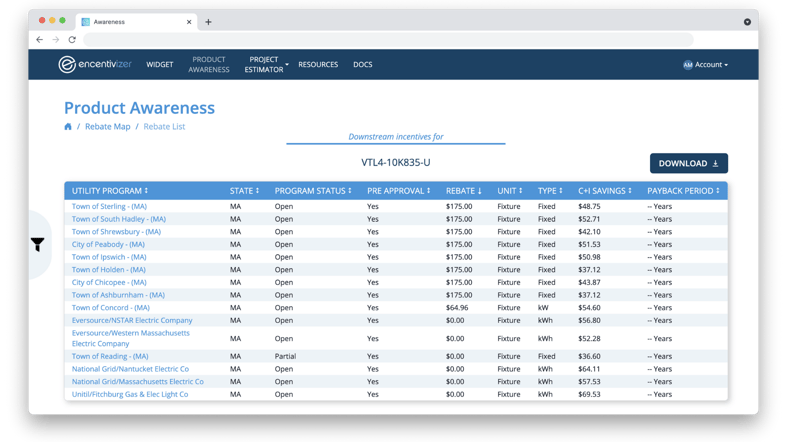Screen dimensions: 787x442
Task: Open Town of Shrewsbury - (MA) link
Action: pos(116,232)
